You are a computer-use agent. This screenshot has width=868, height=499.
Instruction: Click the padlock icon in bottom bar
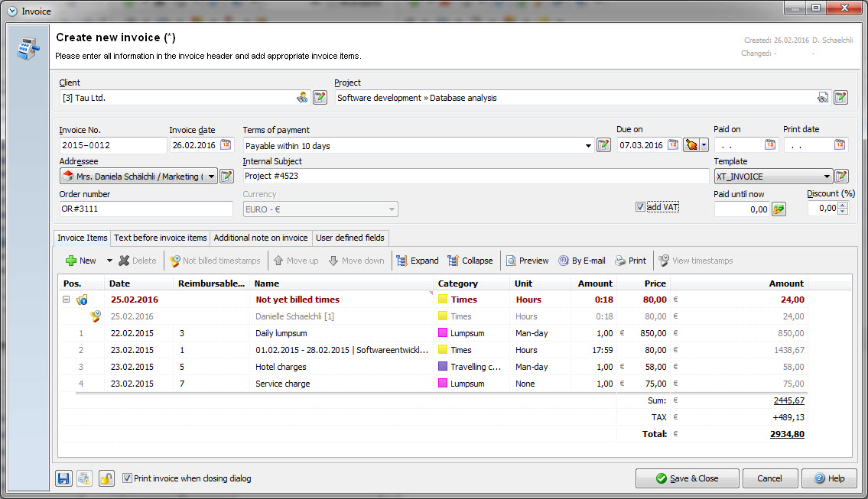pos(106,478)
